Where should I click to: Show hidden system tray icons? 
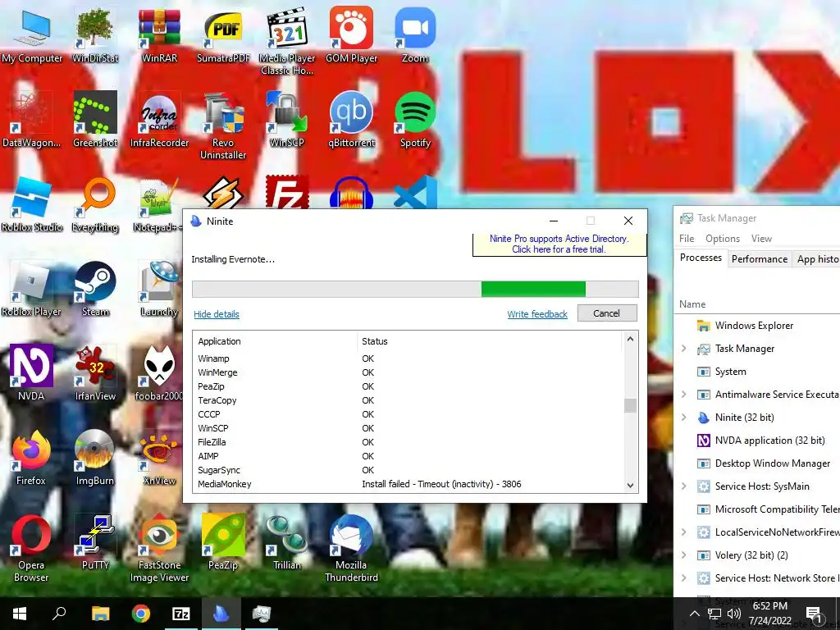click(694, 614)
